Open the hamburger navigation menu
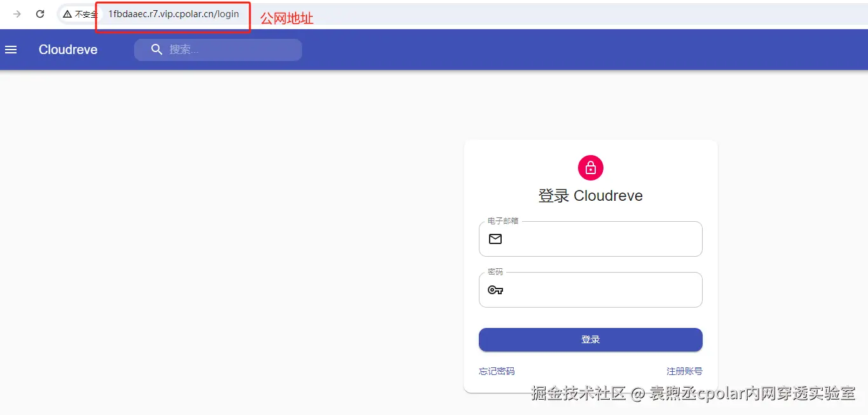Viewport: 868px width, 415px height. [x=11, y=50]
